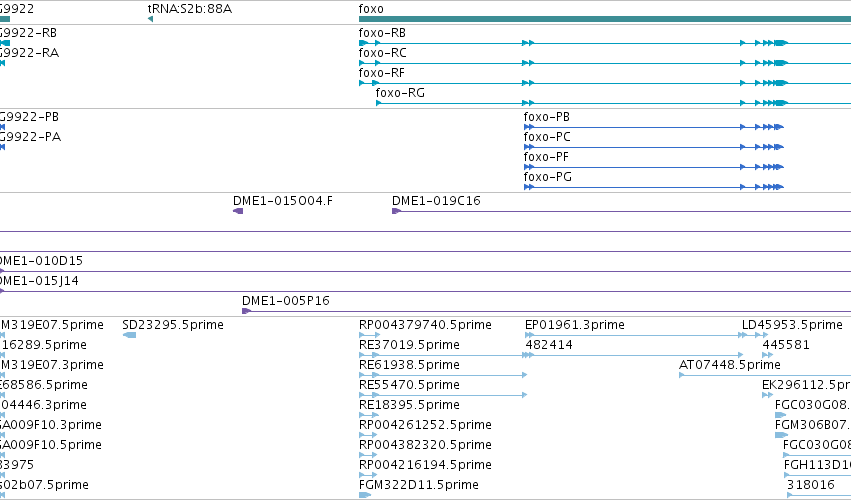Click the foxo gene bar
The height and width of the screenshot is (500, 851).
(x=605, y=19)
